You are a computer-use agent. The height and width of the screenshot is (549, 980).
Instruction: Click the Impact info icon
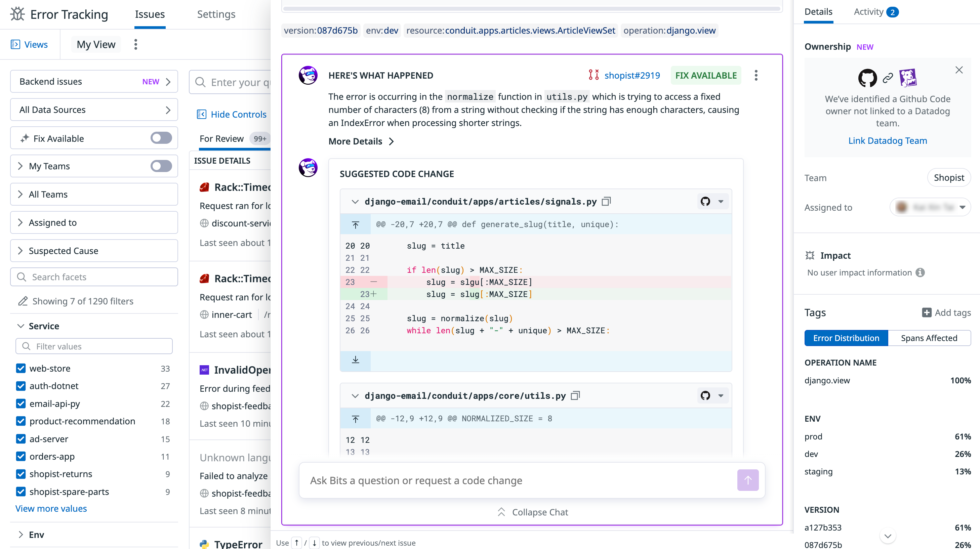point(920,272)
